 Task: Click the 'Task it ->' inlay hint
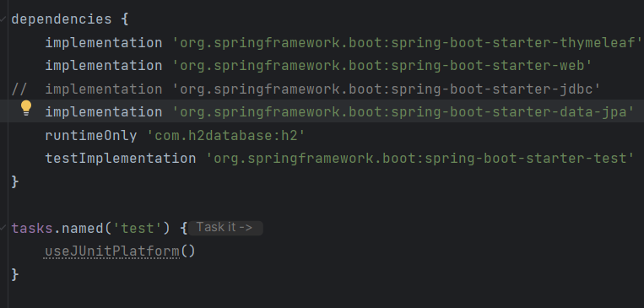coord(225,228)
